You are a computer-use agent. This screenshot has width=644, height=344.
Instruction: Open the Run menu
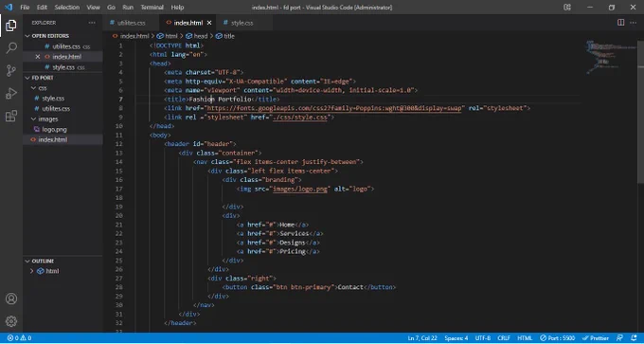coord(128,8)
